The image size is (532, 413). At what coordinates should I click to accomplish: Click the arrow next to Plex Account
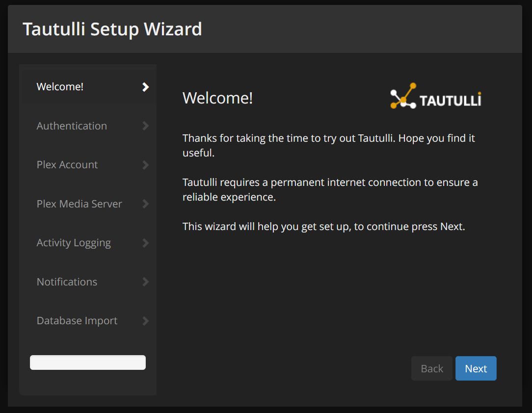145,165
